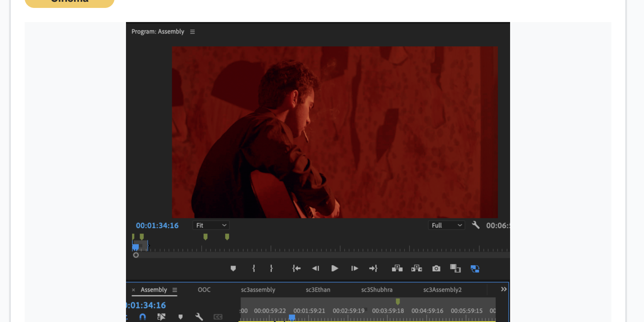This screenshot has height=322, width=644.
Task: Click the Lift button icon
Action: click(x=397, y=268)
